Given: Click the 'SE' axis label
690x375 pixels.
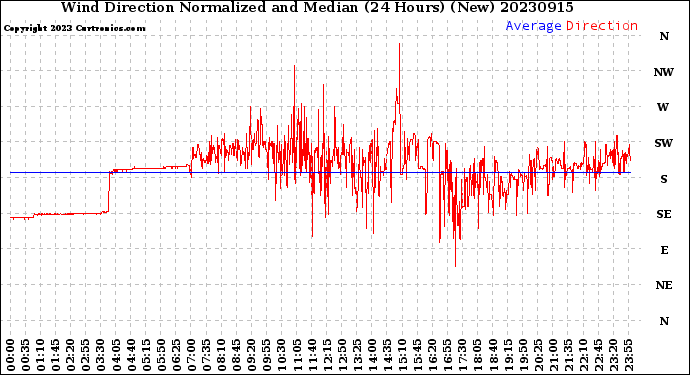Looking at the screenshot, I should [664, 214].
